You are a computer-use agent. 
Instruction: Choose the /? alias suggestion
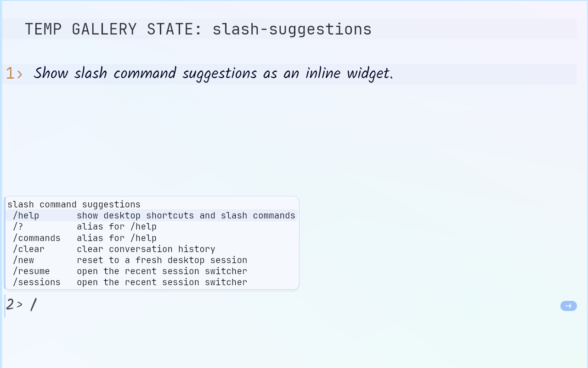(152, 226)
